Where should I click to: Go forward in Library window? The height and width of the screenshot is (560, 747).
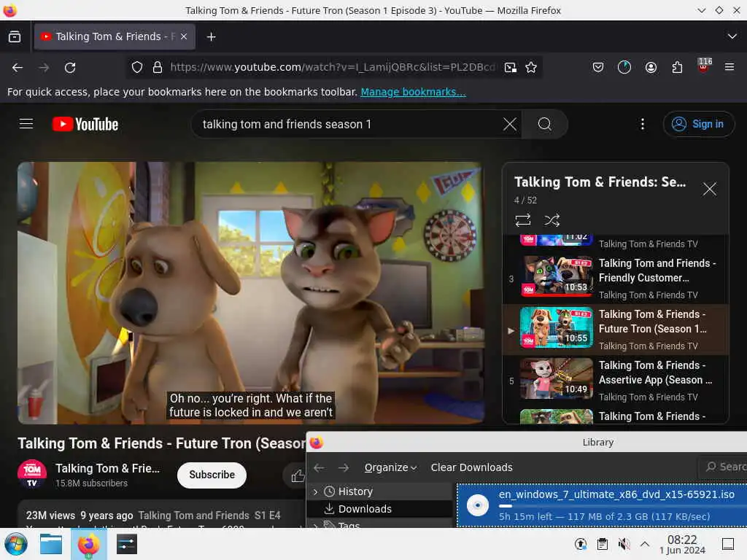tap(343, 467)
